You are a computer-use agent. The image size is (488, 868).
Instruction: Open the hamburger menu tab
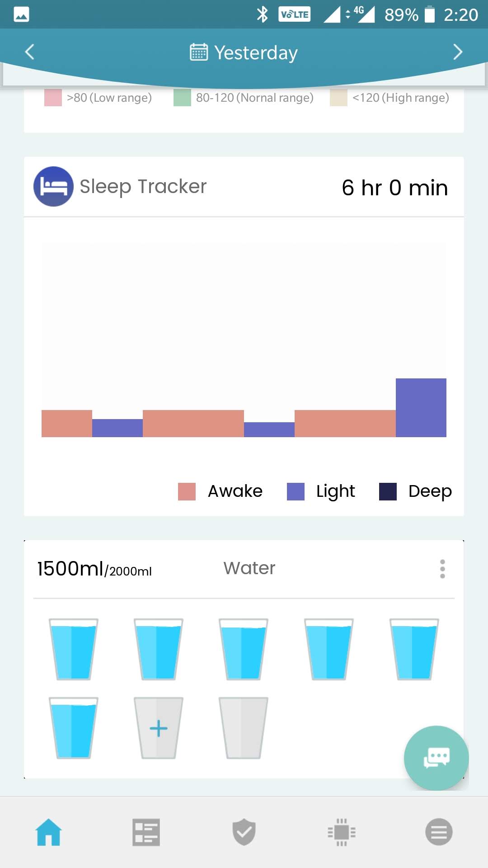pyautogui.click(x=439, y=832)
